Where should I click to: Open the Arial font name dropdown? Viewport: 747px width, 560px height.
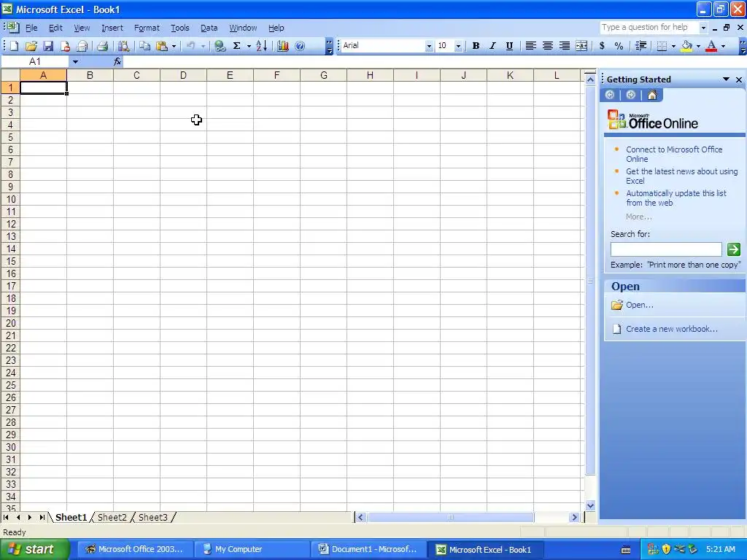(x=429, y=46)
